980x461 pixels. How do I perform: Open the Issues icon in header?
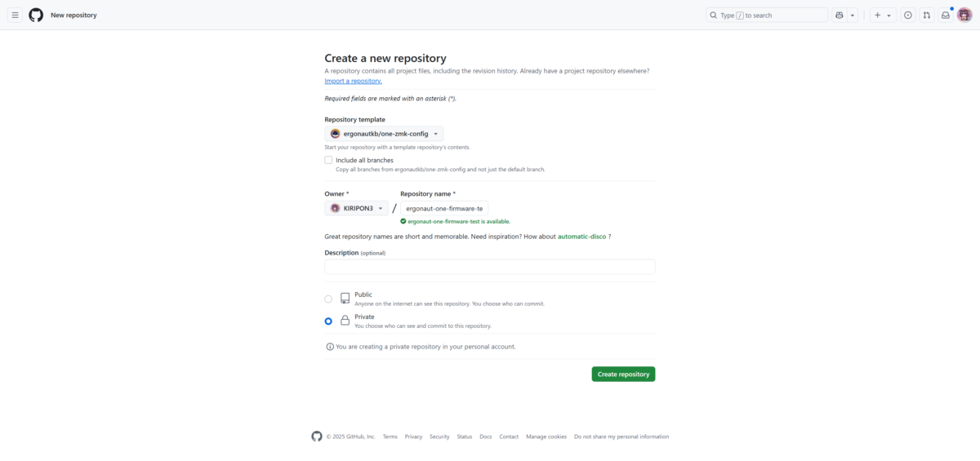point(907,15)
